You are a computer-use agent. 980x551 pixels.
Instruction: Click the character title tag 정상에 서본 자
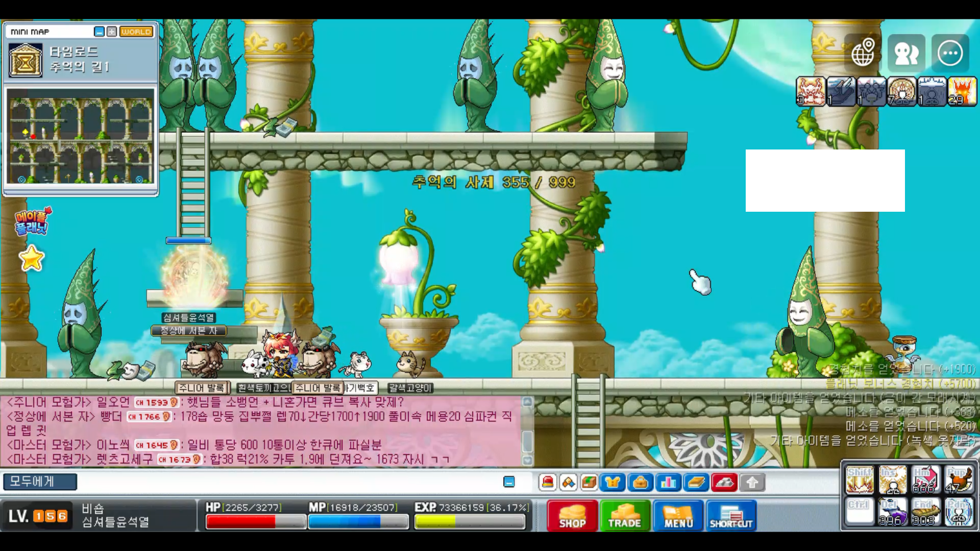[x=189, y=331]
